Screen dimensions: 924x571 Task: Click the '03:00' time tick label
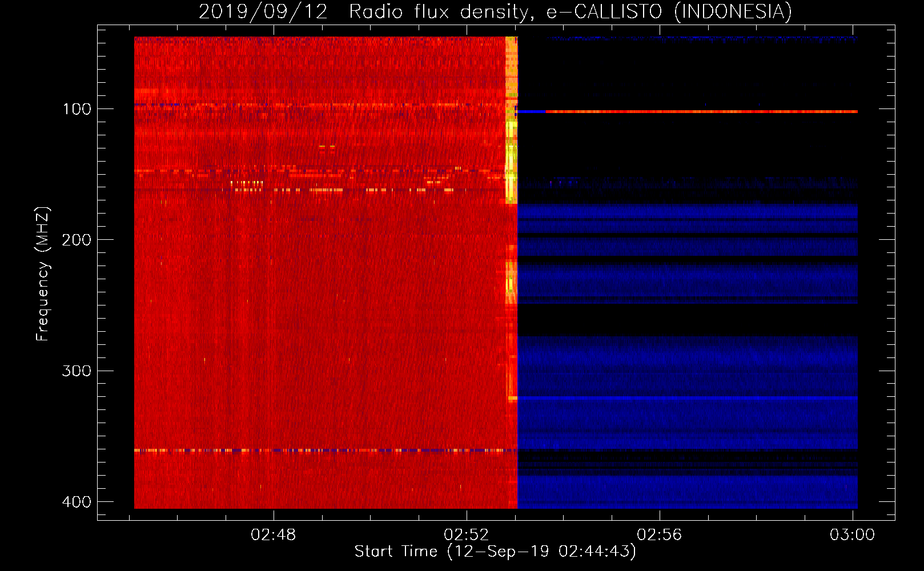pyautogui.click(x=852, y=534)
